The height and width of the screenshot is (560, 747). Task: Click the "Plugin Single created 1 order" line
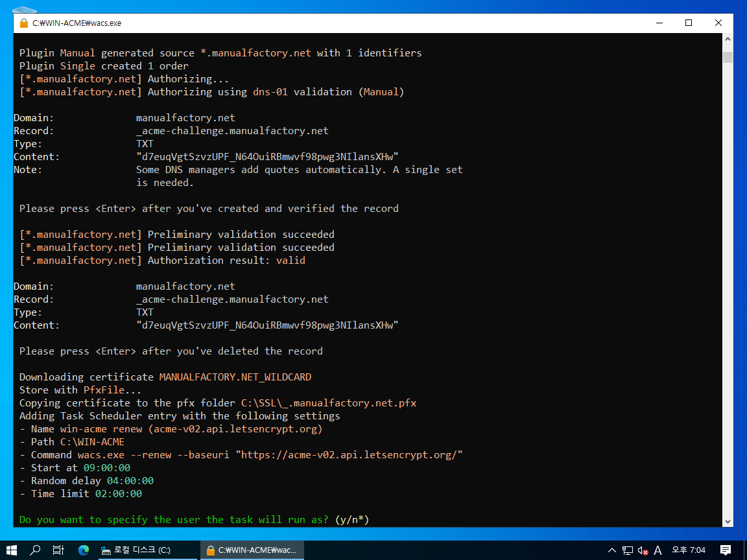[104, 65]
